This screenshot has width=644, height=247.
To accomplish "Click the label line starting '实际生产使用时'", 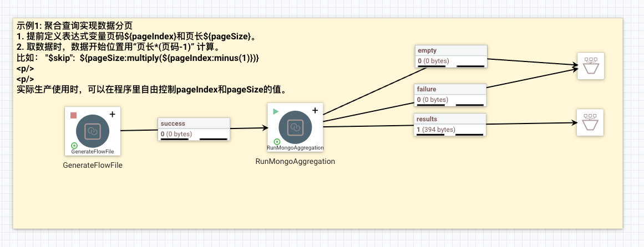I will 151,90.
